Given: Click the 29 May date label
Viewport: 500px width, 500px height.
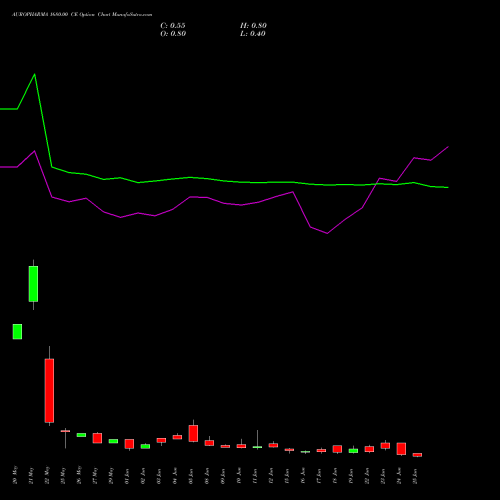Looking at the screenshot, I should click(111, 476).
